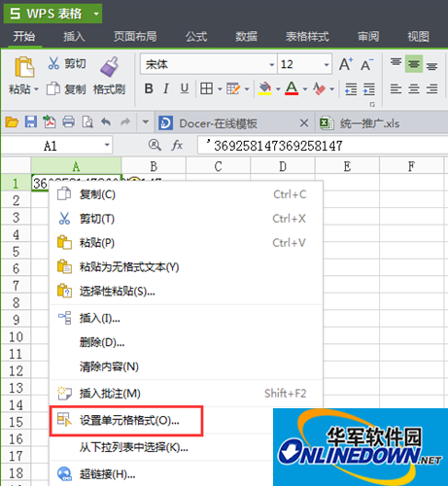Click the Open folder icon

[x=12, y=122]
